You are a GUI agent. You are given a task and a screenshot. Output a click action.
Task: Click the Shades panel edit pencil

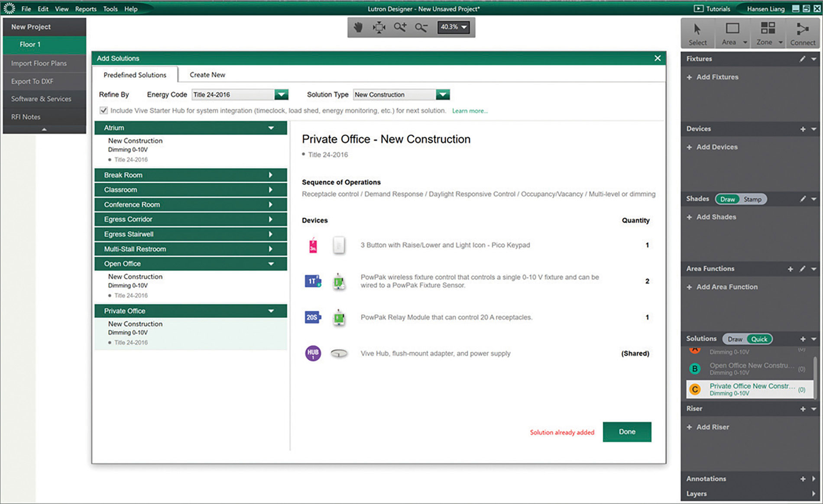tap(802, 199)
